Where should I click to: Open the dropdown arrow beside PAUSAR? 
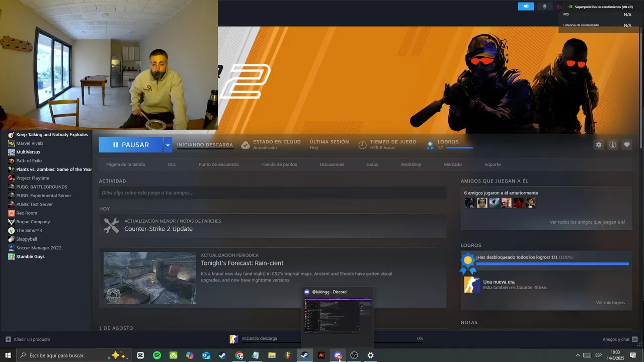[168, 145]
